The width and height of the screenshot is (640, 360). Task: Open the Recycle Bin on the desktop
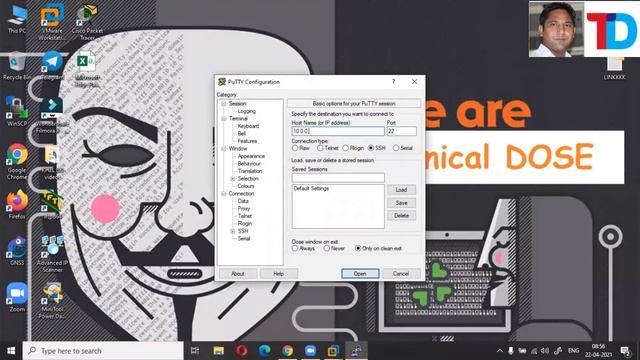tap(17, 67)
